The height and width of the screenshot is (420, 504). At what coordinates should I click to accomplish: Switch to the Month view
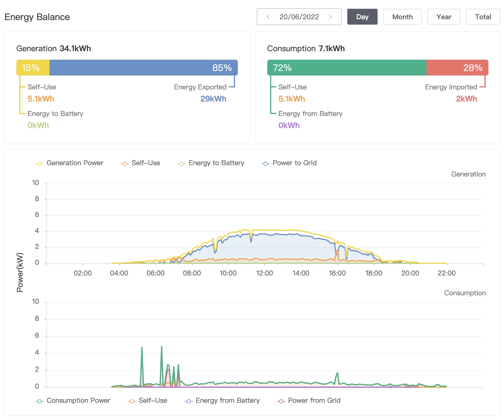pos(402,17)
